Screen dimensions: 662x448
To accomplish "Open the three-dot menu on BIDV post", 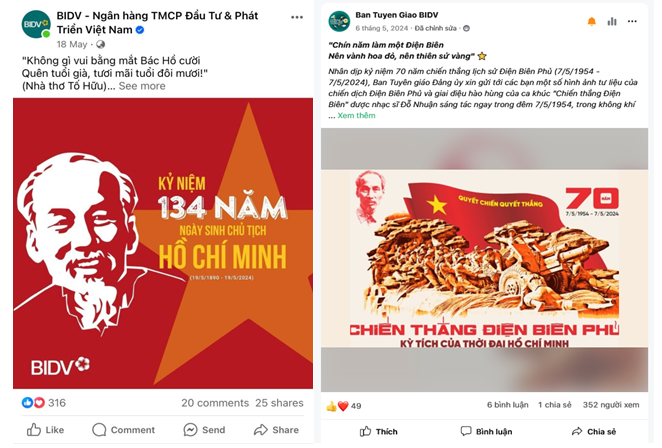I will tap(297, 17).
